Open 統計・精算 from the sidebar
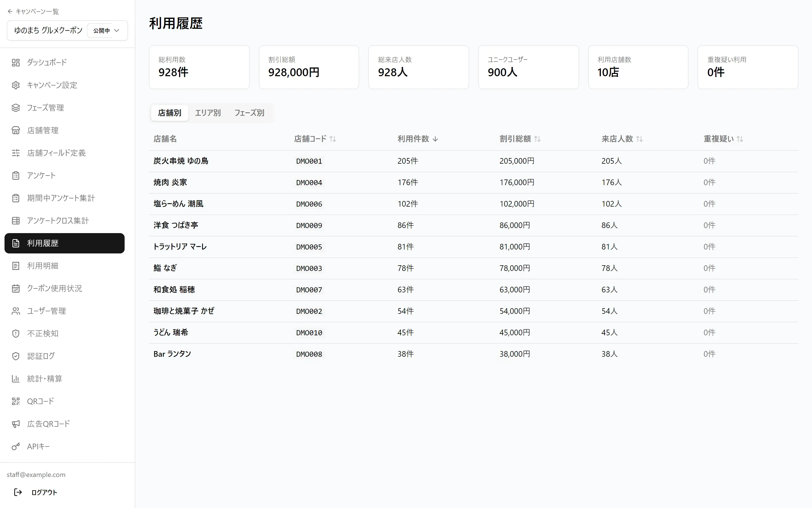The width and height of the screenshot is (812, 508). coord(64,379)
